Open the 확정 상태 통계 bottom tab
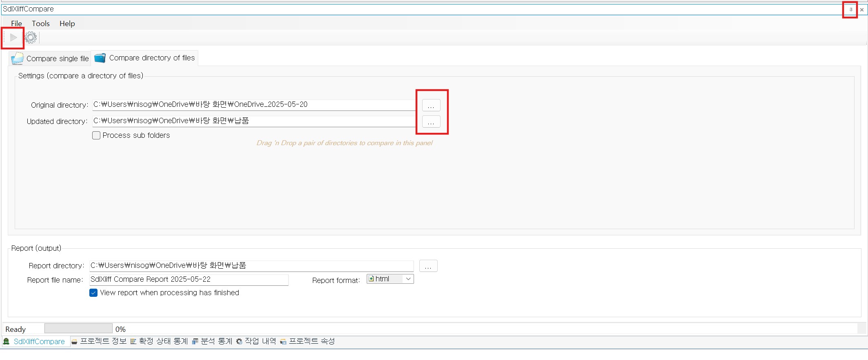Screen dimensions: 868x360 click(x=159, y=341)
